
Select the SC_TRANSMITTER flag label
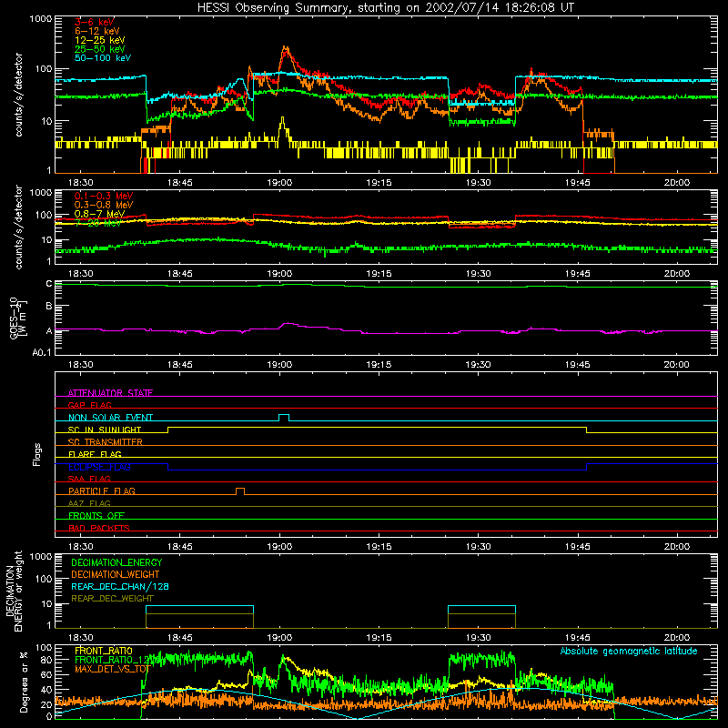[x=106, y=441]
